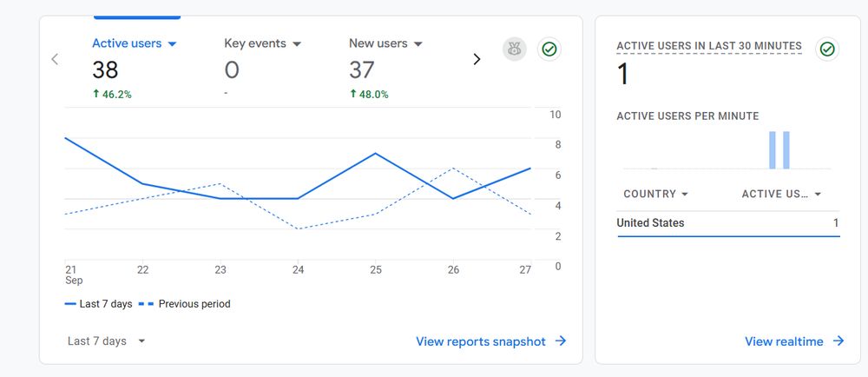This screenshot has width=868, height=377.
Task: Open the insights medal icon
Action: coord(514,50)
